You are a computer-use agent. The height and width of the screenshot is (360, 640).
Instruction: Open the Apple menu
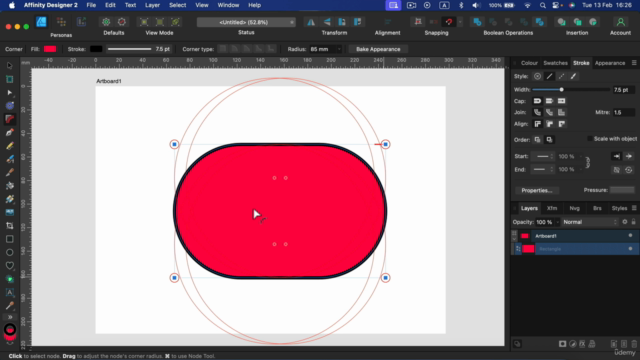[11, 5]
